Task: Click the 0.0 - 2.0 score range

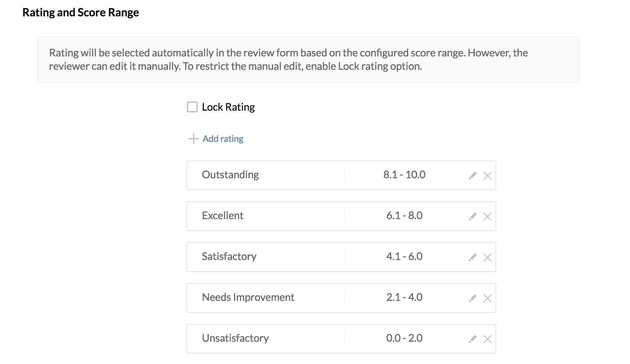Action: click(x=404, y=338)
